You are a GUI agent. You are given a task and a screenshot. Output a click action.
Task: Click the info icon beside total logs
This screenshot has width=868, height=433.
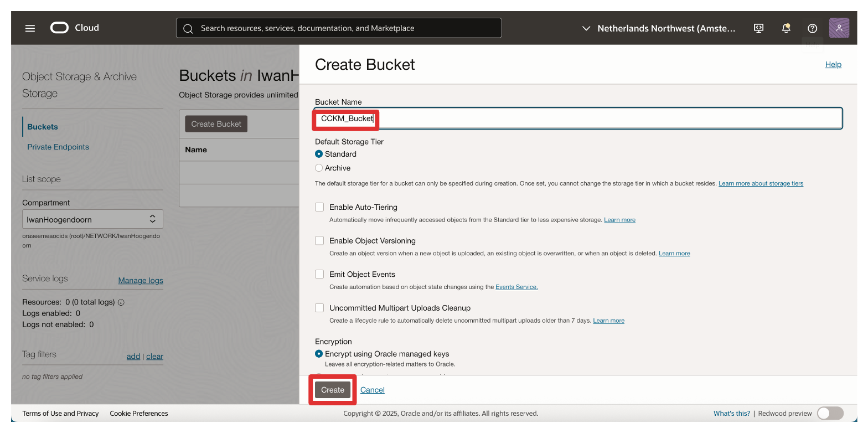121,302
